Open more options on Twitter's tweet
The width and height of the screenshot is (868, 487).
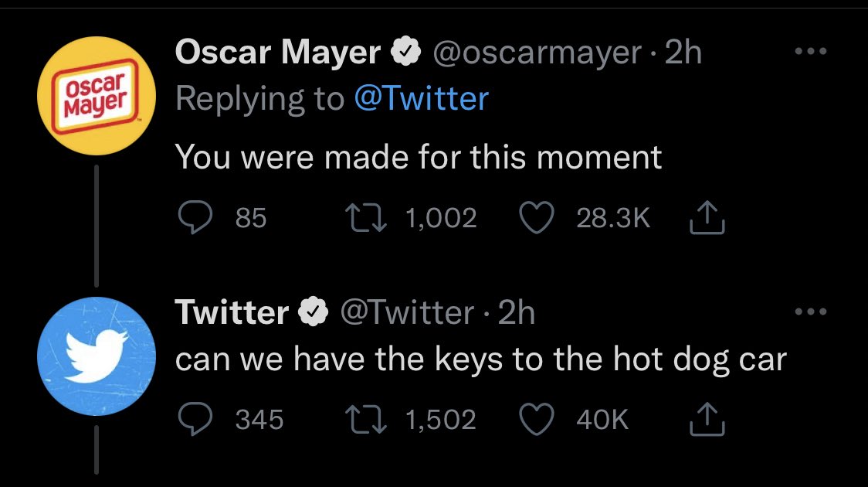click(x=811, y=312)
